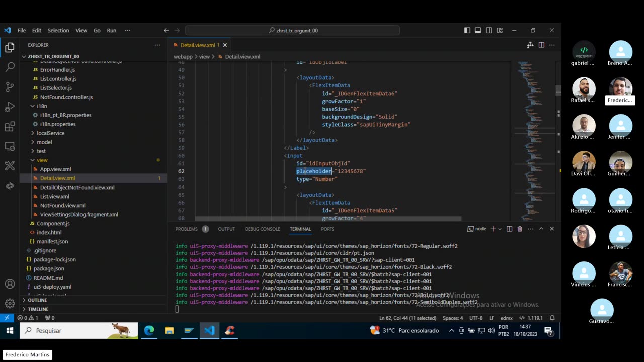
Task: Open the Source Control view
Action: 10,86
